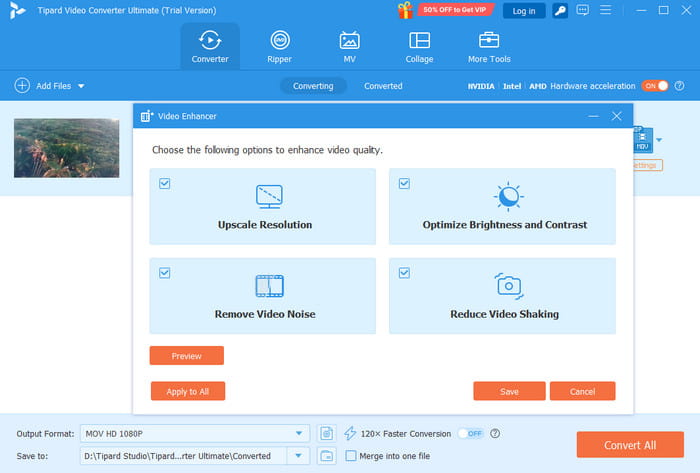Click the Log in button
The width and height of the screenshot is (700, 473).
[524, 11]
